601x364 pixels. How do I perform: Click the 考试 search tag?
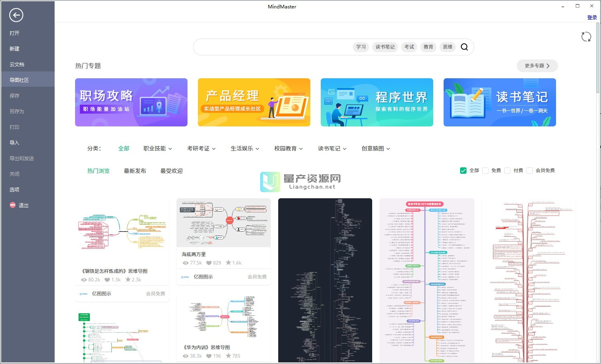pyautogui.click(x=409, y=47)
